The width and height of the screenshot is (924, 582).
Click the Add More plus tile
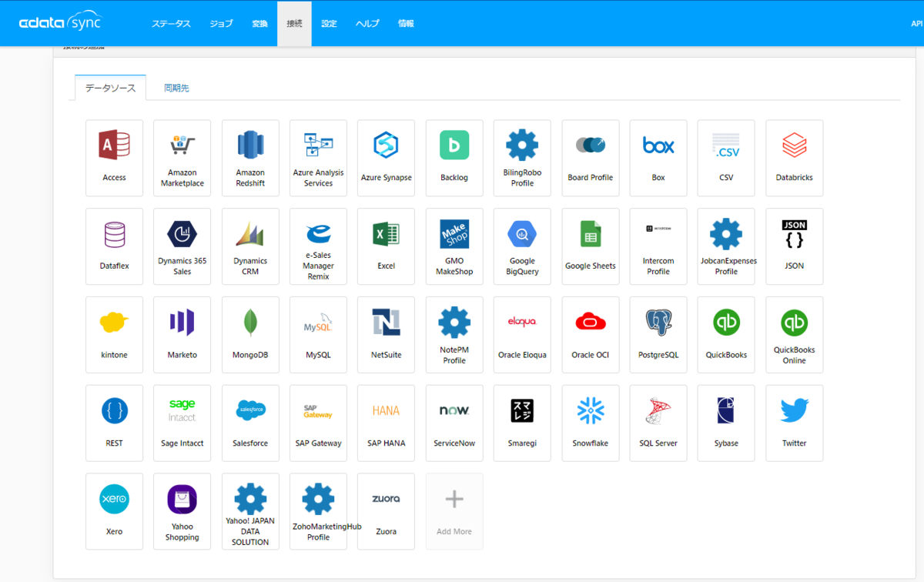click(x=454, y=511)
